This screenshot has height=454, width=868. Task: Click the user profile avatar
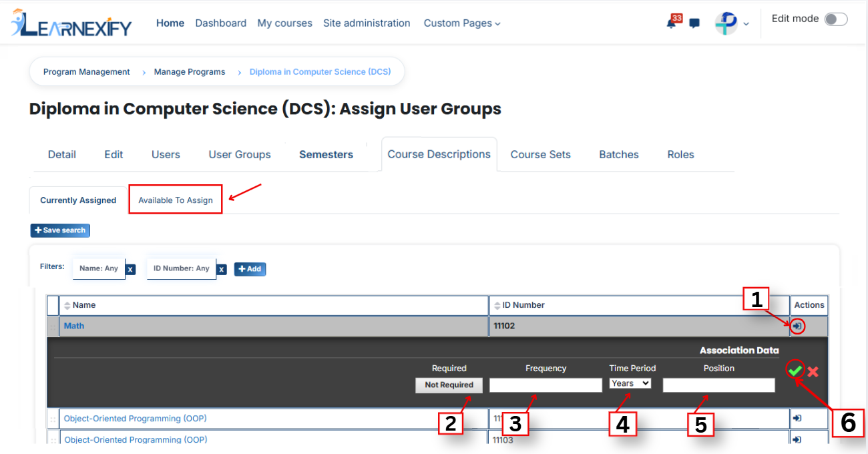point(726,23)
